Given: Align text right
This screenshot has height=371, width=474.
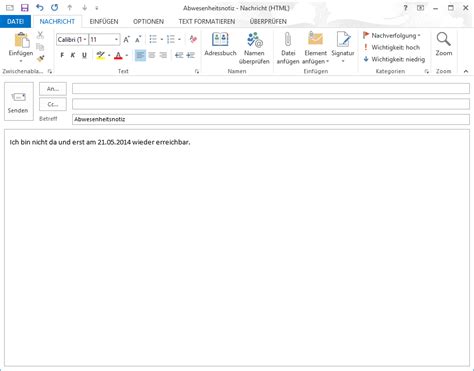Looking at the screenshot, I should (x=163, y=55).
